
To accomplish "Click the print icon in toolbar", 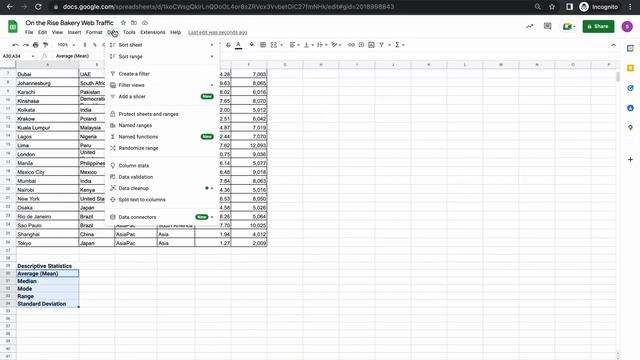I will (x=36, y=45).
